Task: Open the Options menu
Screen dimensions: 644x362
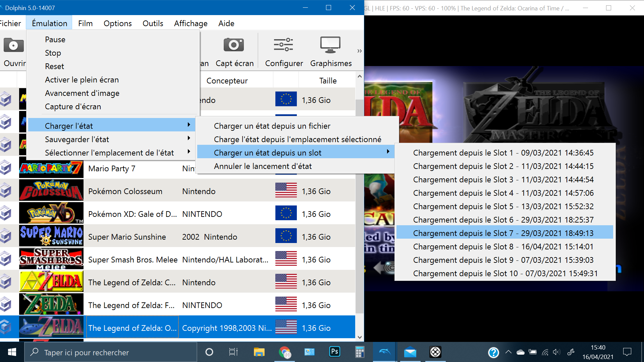Action: (x=117, y=23)
